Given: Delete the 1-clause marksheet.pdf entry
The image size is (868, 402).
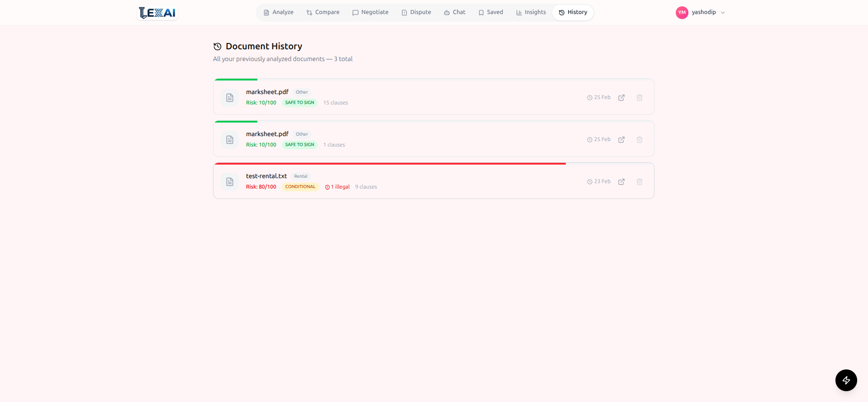Looking at the screenshot, I should tap(640, 140).
